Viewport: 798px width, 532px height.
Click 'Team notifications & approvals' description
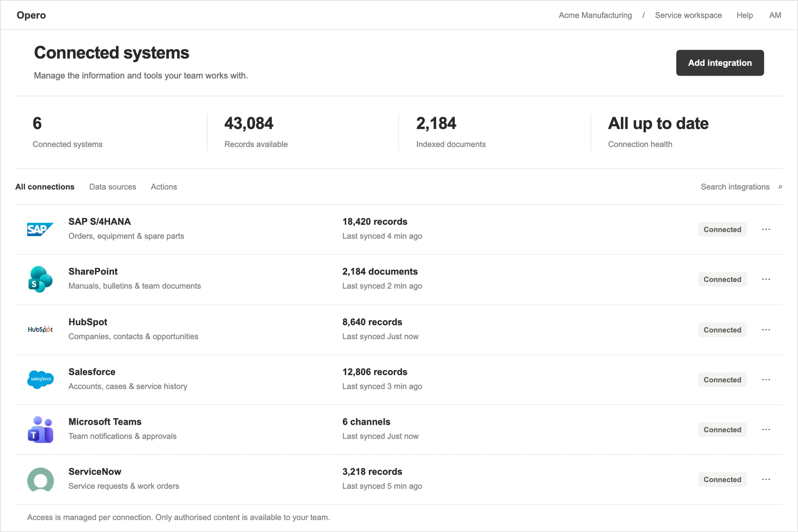(x=123, y=436)
